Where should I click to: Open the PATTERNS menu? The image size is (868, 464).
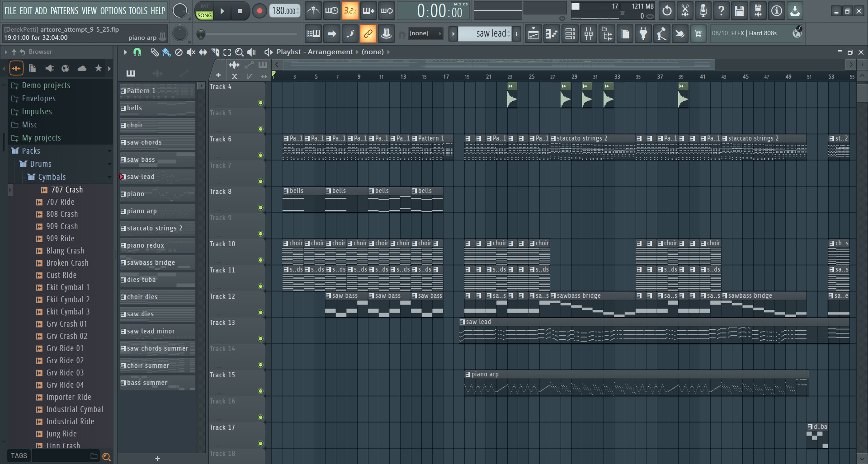tap(64, 10)
